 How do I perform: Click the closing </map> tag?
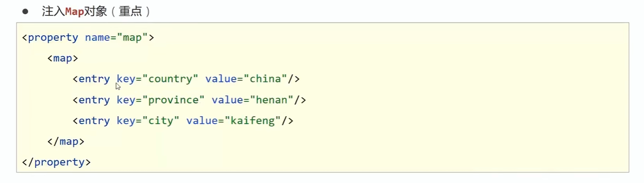(x=66, y=142)
